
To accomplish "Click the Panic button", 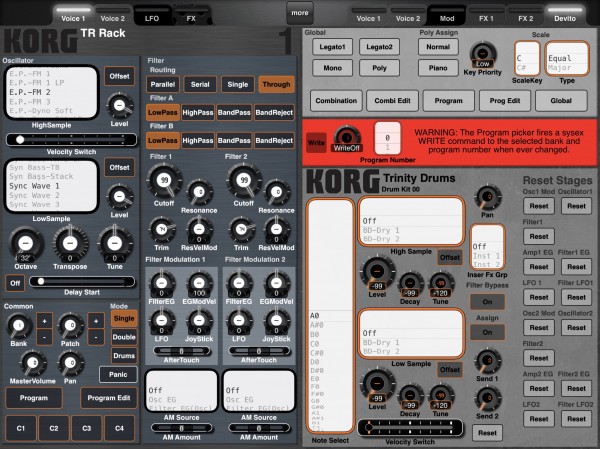I will [118, 374].
